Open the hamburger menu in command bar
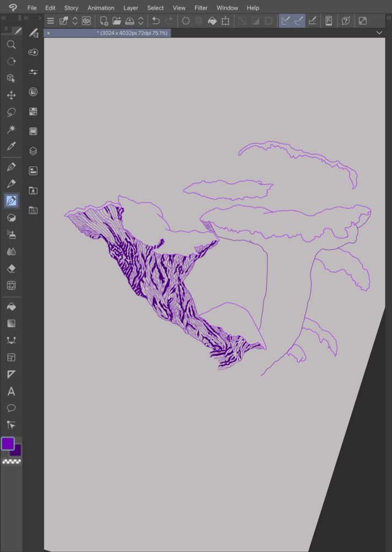 51,21
